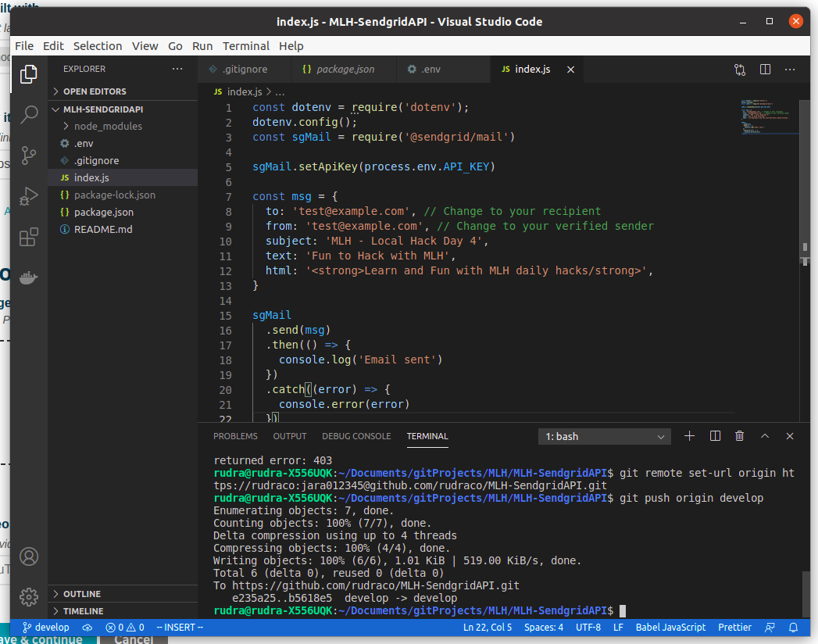This screenshot has width=818, height=644.
Task: Open Explorer more actions ellipsis
Action: pyautogui.click(x=177, y=69)
